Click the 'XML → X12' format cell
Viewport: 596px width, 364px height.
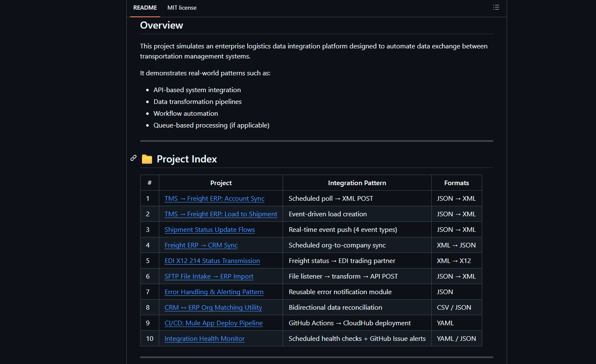click(457, 261)
